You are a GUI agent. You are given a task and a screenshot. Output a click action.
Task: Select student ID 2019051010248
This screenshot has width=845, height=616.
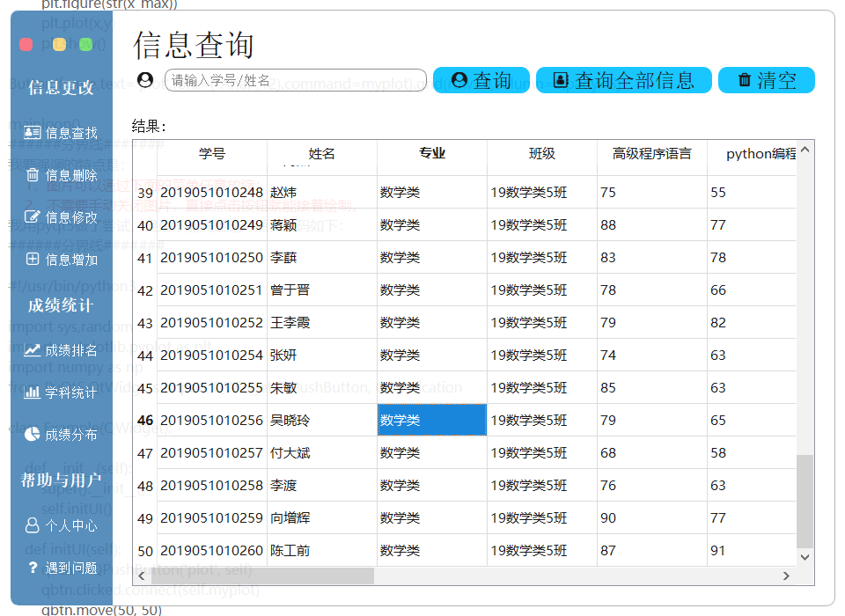click(212, 193)
